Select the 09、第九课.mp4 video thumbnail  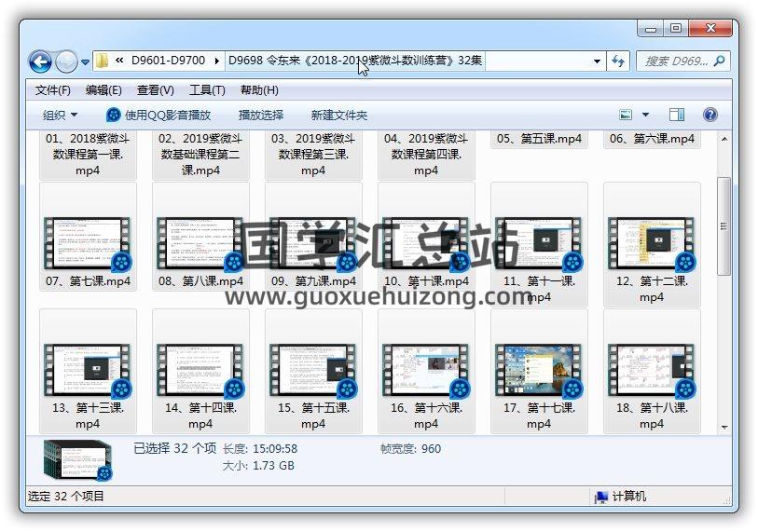[313, 243]
